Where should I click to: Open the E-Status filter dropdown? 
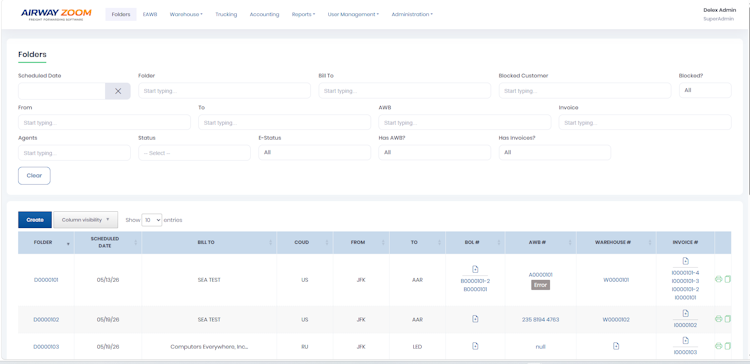click(314, 153)
